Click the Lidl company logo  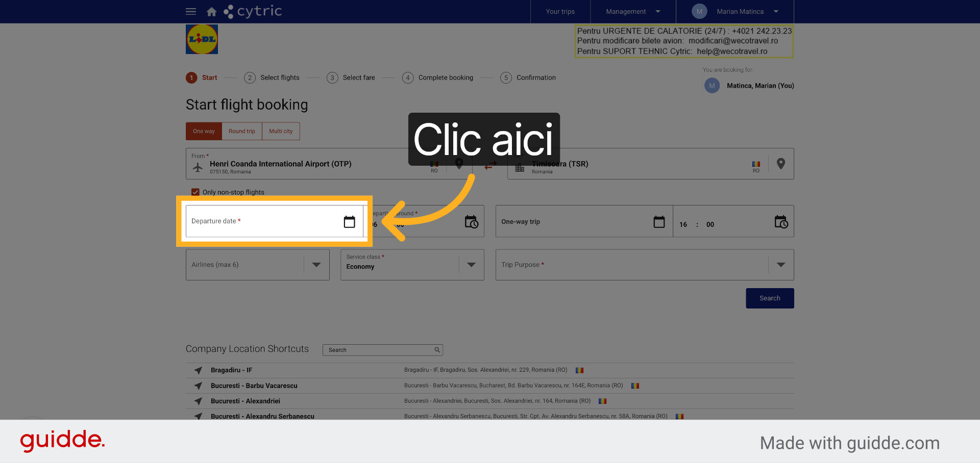[x=202, y=39]
